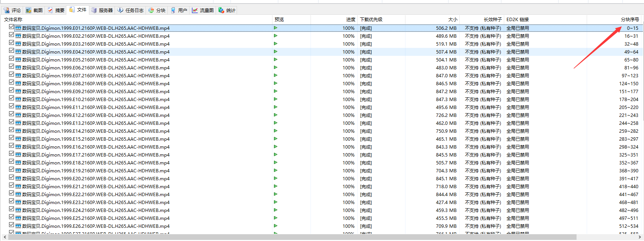Toggle the checkbox for the E10 episode

[12, 98]
